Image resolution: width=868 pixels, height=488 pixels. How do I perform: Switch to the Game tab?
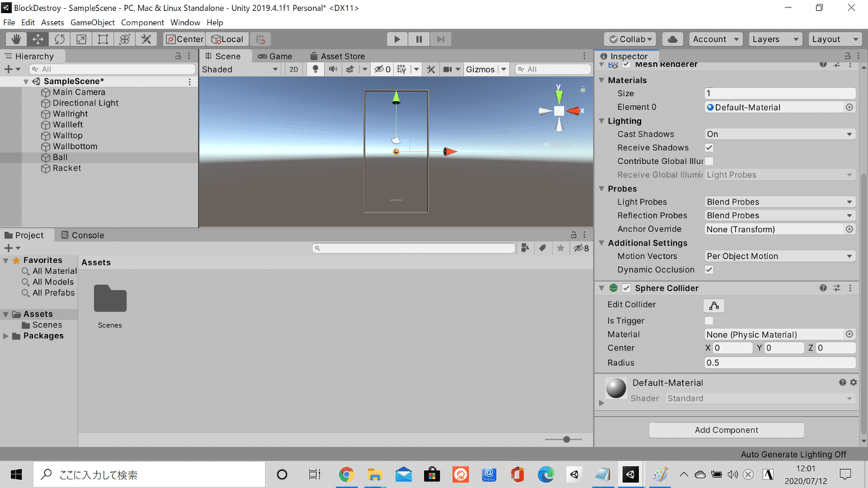pos(275,56)
